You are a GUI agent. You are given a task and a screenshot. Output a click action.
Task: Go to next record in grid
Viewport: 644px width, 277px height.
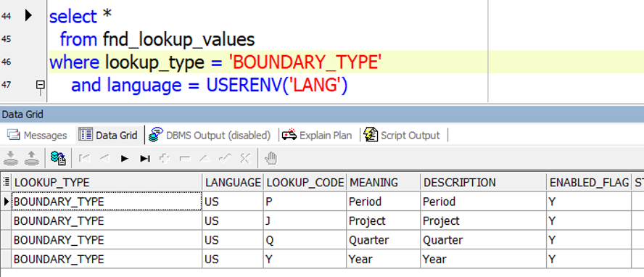(125, 158)
